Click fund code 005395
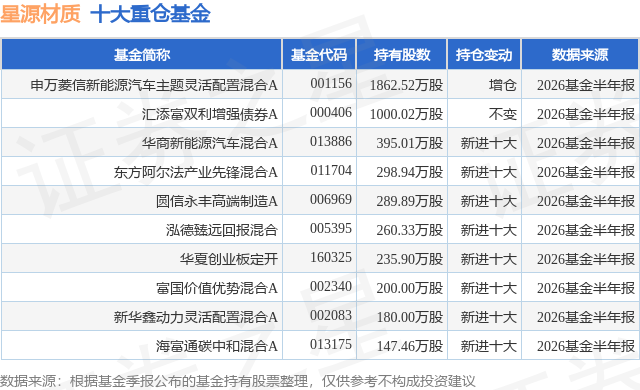The width and height of the screenshot is (640, 390). (x=331, y=228)
